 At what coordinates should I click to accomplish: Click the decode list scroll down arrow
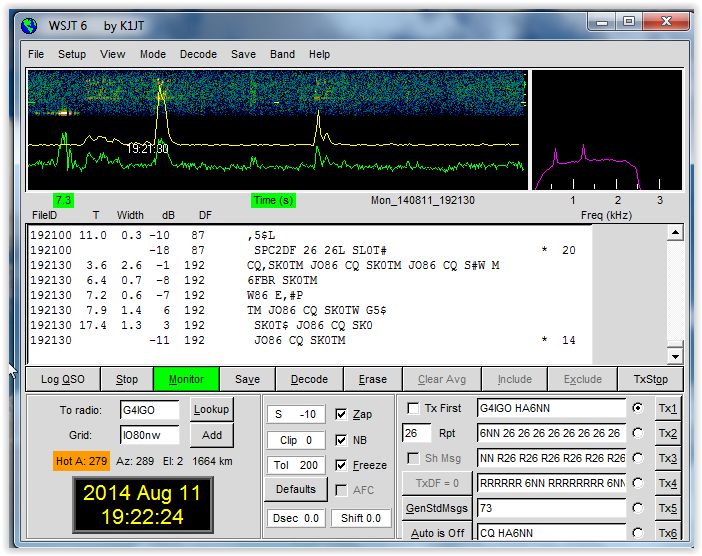click(675, 356)
